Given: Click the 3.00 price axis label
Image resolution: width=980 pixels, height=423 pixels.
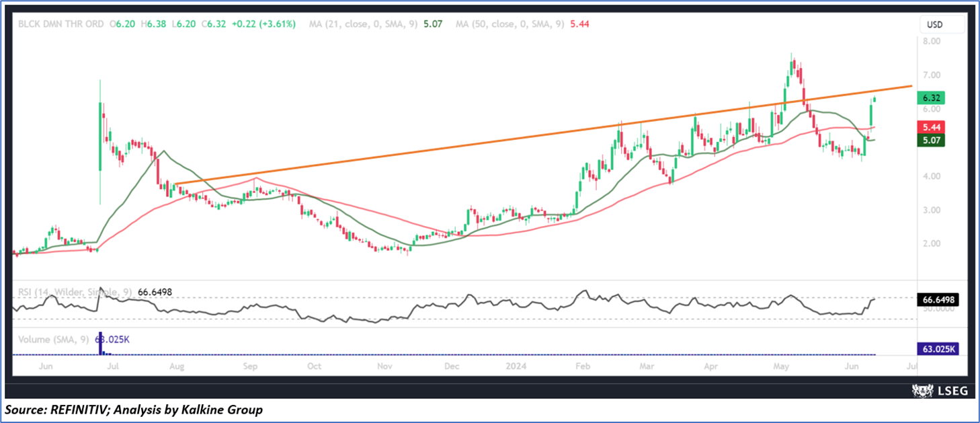Looking at the screenshot, I should (x=932, y=210).
